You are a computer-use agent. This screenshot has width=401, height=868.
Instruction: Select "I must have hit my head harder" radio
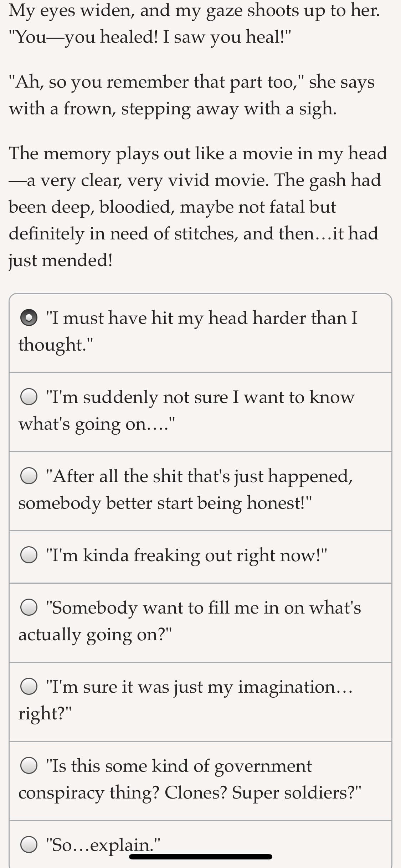[29, 318]
